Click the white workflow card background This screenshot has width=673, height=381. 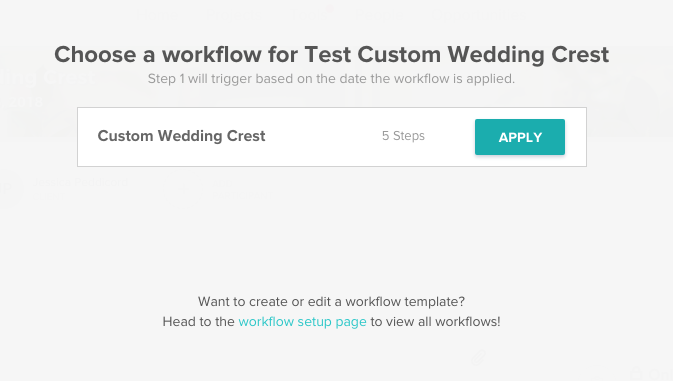(332, 137)
